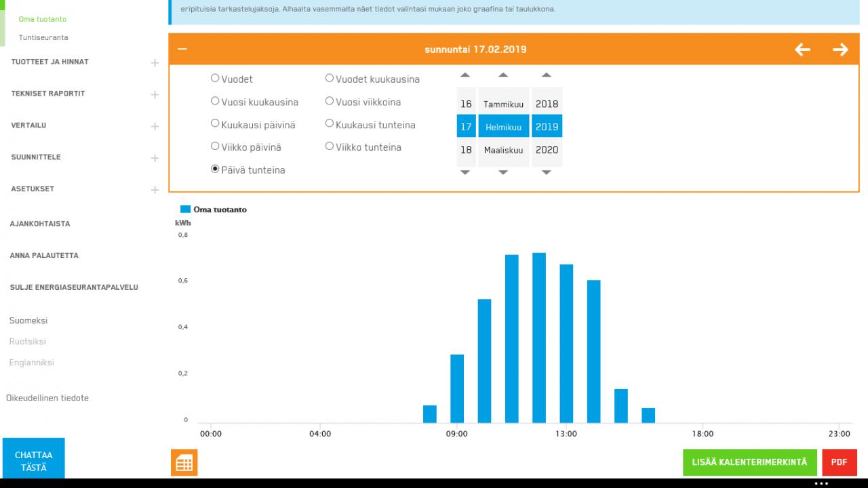Image resolution: width=868 pixels, height=488 pixels.
Task: Switch language to Ruotsiksi
Action: tap(28, 341)
